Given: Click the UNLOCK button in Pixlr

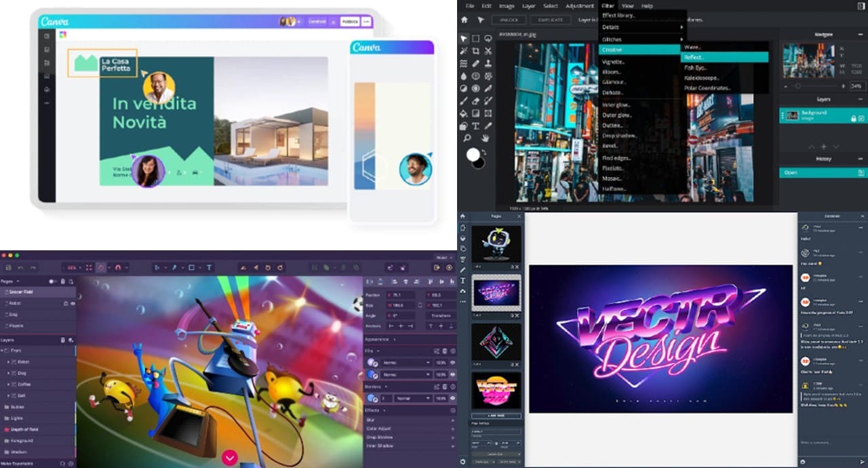Looking at the screenshot, I should [x=509, y=20].
